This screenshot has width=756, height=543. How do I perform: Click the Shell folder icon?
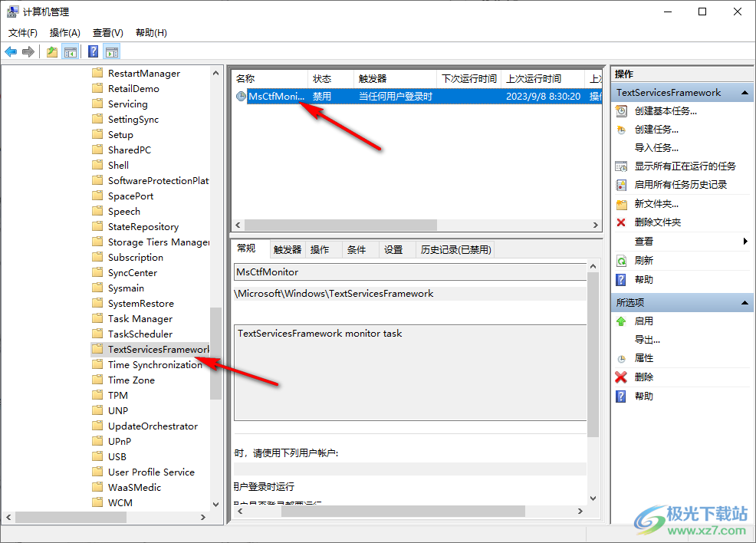click(97, 165)
